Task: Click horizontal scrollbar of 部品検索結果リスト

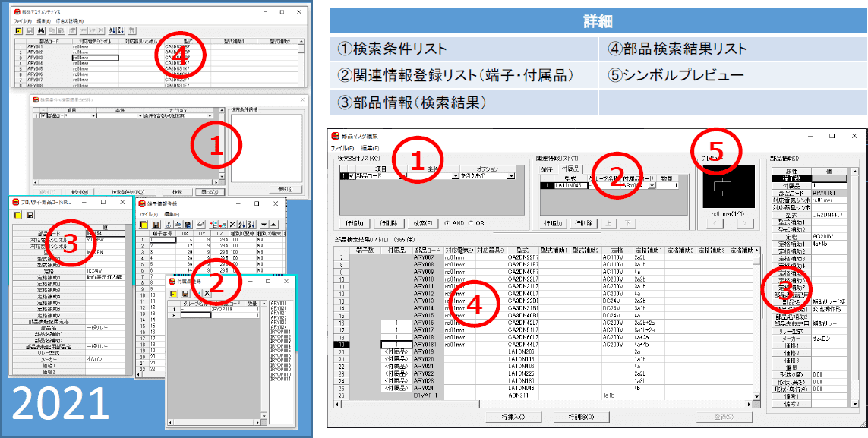Action: 544,404
